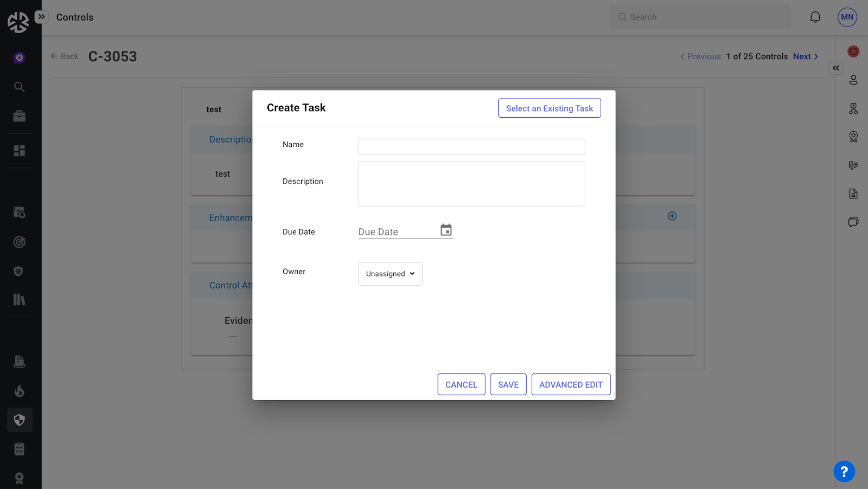Click the blue help question mark button
This screenshot has height=489, width=868.
[x=844, y=471]
